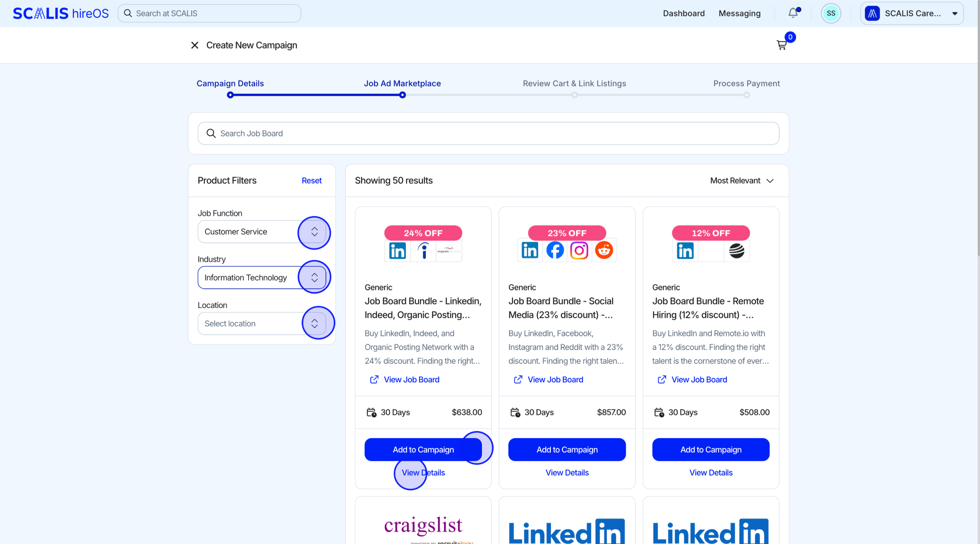
Task: Add the $508.00 Remote Hiring bundle to campaign
Action: coord(711,449)
